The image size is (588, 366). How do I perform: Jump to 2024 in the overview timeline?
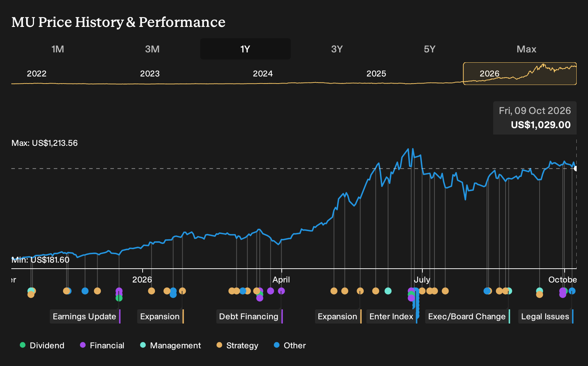coord(263,74)
